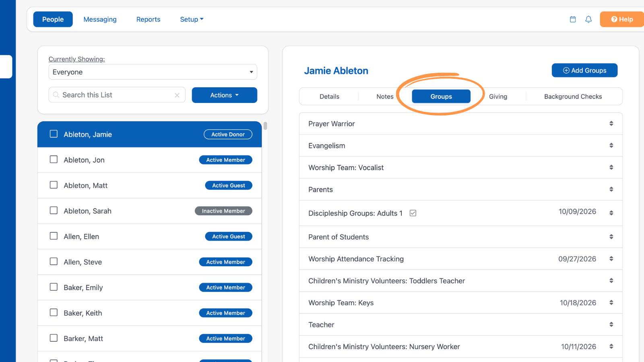This screenshot has width=644, height=362.
Task: Click the sort arrows for Discipleship Groups: Adults 1
Action: pyautogui.click(x=611, y=213)
